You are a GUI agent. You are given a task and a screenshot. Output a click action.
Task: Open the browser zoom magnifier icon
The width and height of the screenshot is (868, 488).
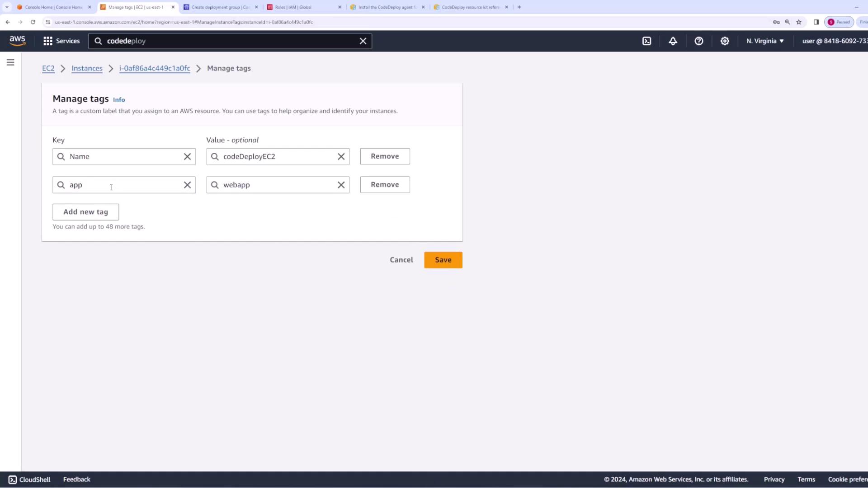[788, 22]
